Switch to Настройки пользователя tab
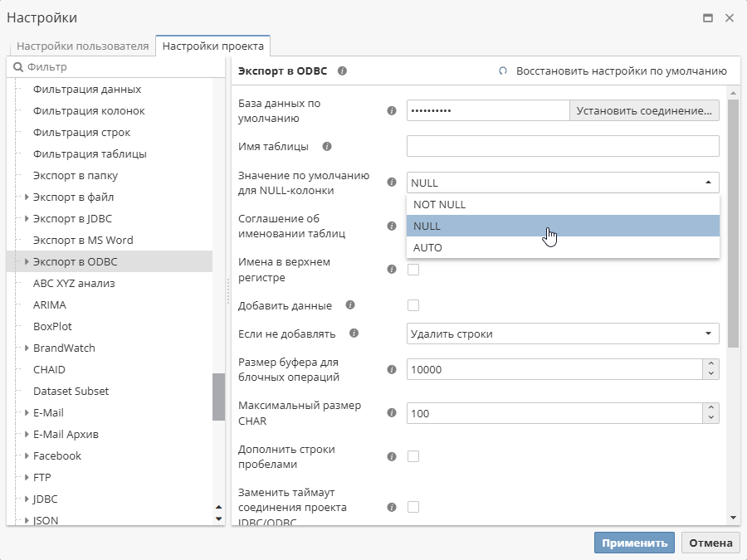 (x=82, y=46)
